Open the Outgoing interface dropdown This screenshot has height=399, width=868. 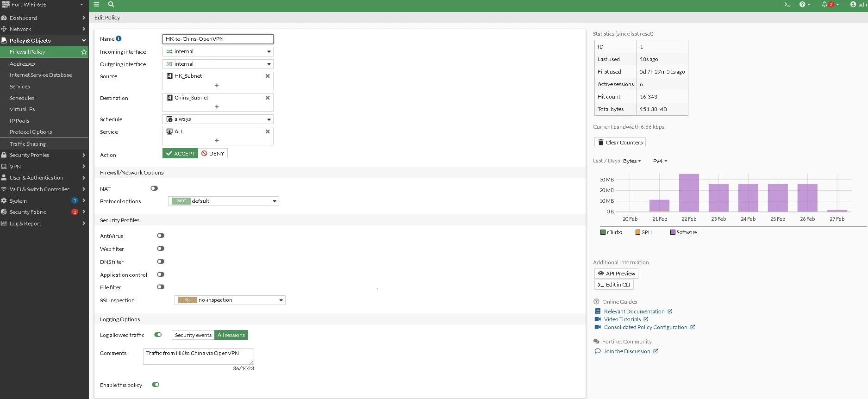pos(218,64)
